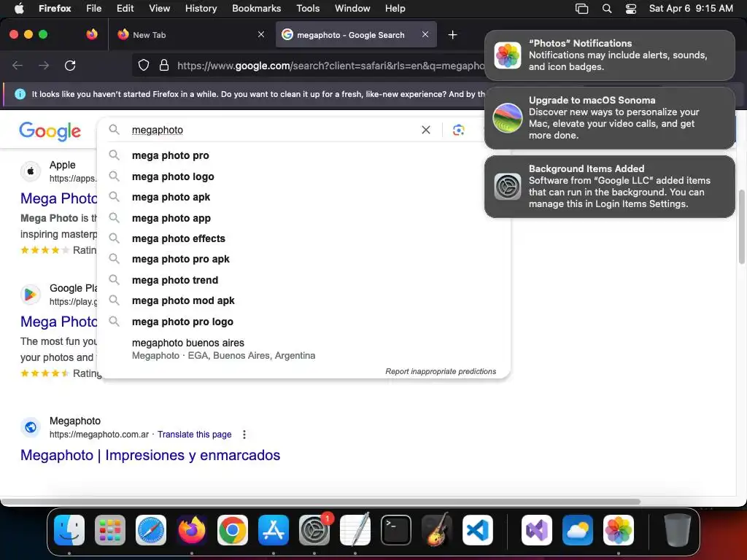Image resolution: width=747 pixels, height=560 pixels.
Task: Open Finder from the Dock
Action: click(69, 530)
